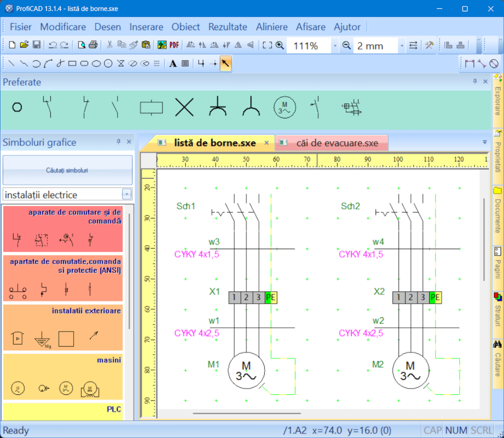The image size is (504, 438).
Task: Fit the drawing to the window
Action: coord(267,45)
